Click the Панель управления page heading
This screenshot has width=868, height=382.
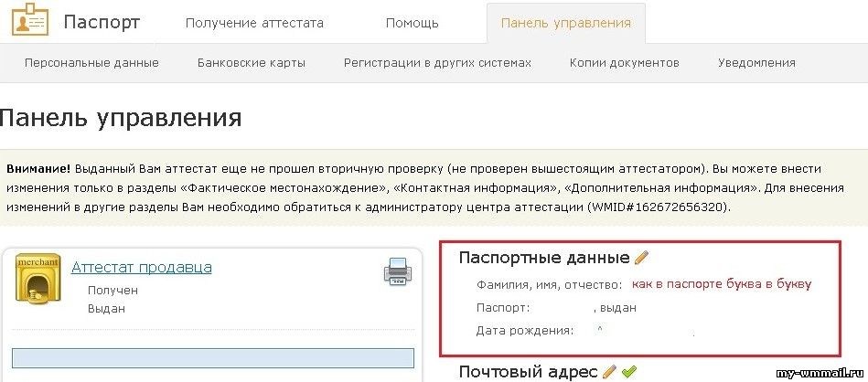121,118
